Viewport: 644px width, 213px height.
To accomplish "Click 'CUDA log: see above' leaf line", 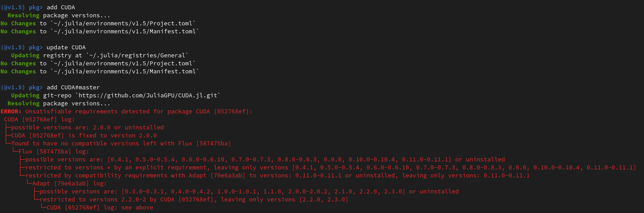I will pos(99,207).
